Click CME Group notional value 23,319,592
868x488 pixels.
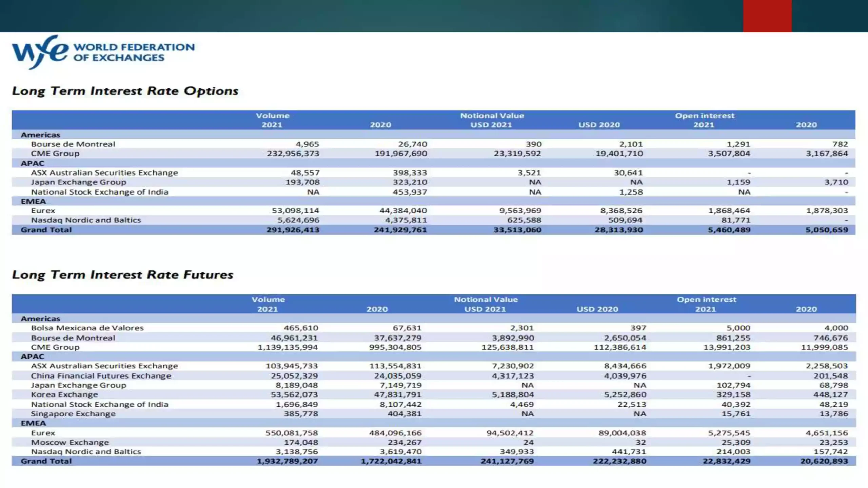(517, 154)
